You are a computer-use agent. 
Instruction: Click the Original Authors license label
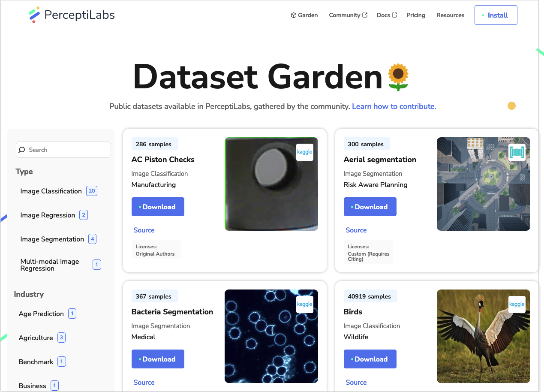(155, 254)
